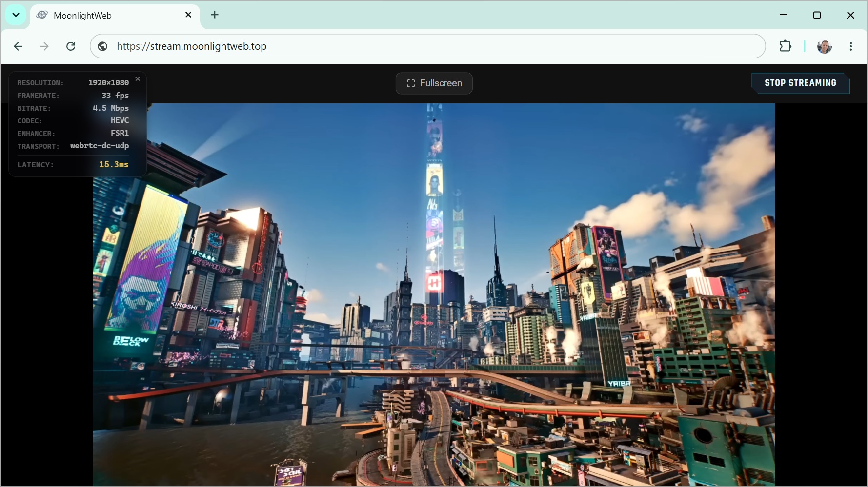Open the browser three-dot menu
The image size is (868, 487).
tap(850, 46)
